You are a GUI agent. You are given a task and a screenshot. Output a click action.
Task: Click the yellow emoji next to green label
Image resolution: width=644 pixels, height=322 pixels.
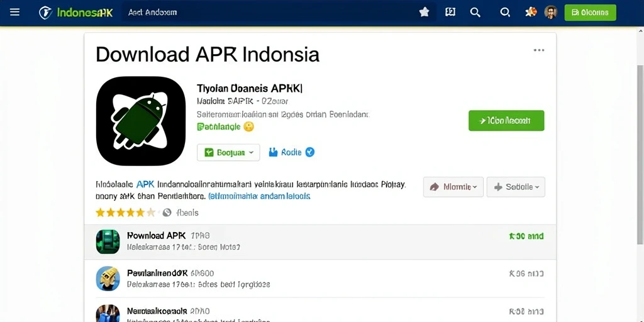coord(248,126)
